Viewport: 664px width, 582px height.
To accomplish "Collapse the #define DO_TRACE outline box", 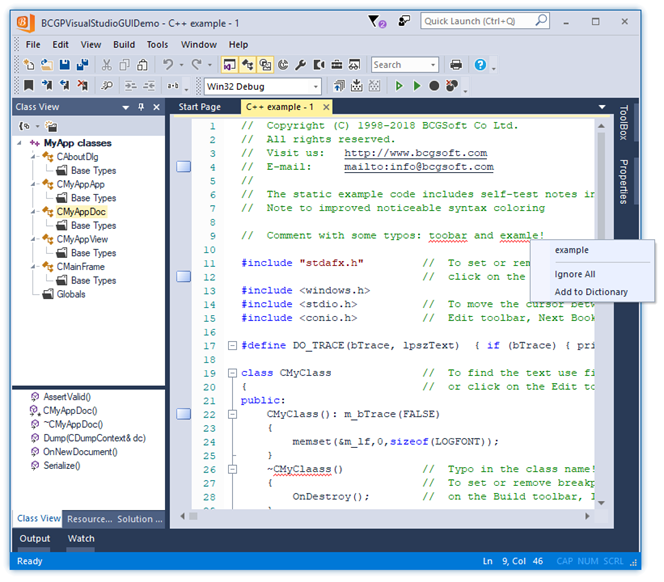I will [232, 346].
